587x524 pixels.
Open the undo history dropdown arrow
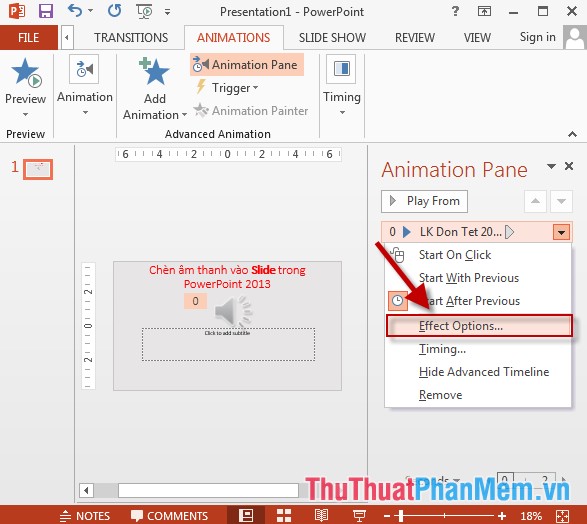click(91, 11)
